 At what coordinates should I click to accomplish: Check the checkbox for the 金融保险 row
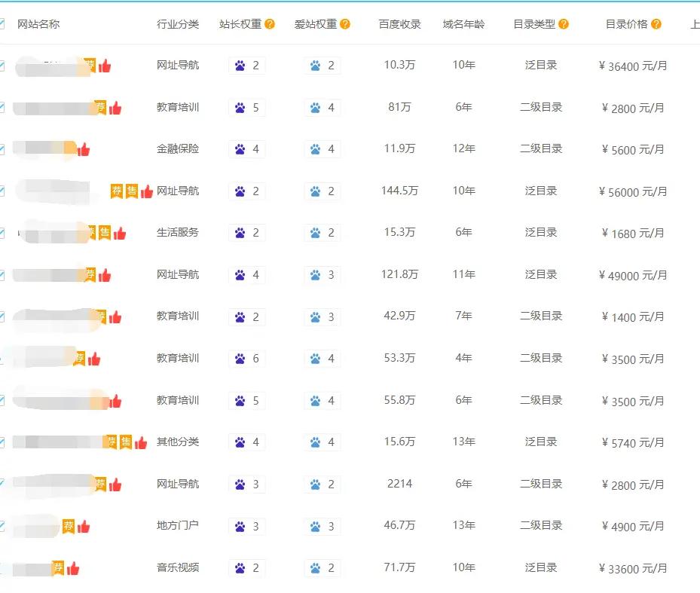pos(3,148)
